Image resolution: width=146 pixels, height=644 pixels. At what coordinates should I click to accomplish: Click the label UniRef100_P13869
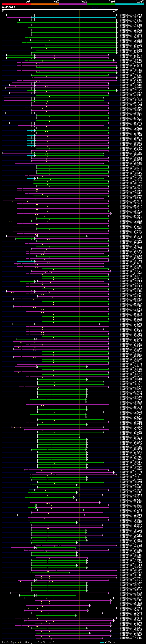(131, 83)
